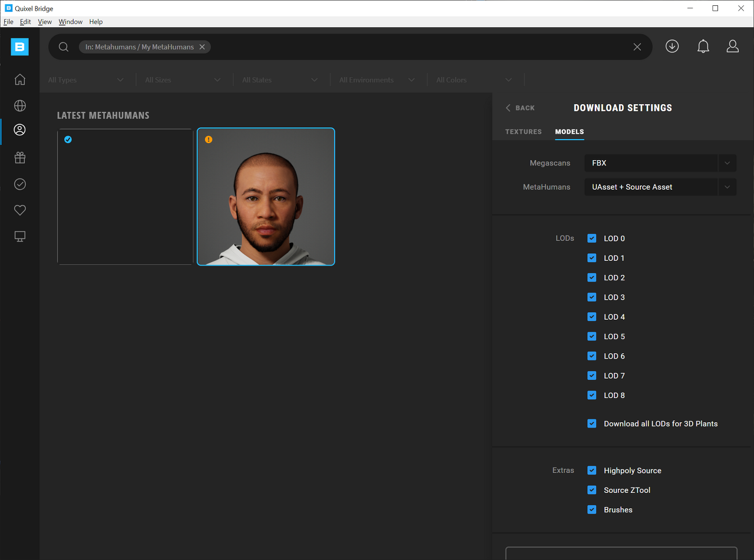Uncheck the LOD 5 checkbox
This screenshot has width=754, height=560.
(592, 336)
